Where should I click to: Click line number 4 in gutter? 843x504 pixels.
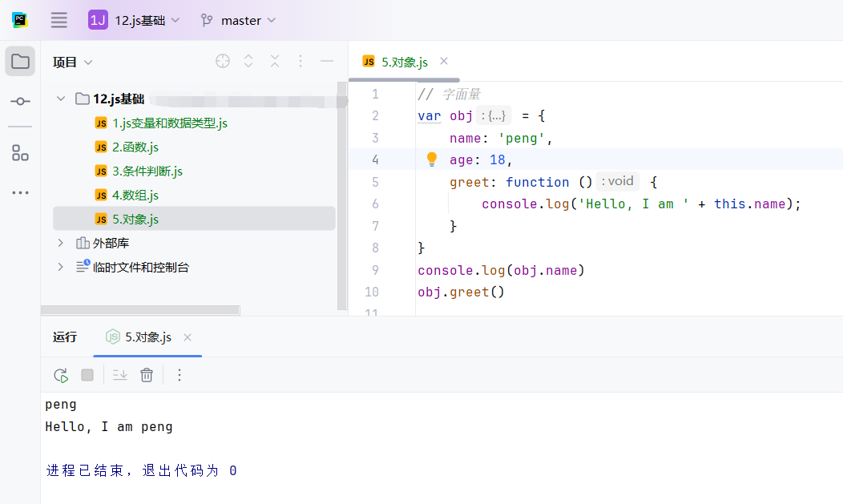pos(375,160)
